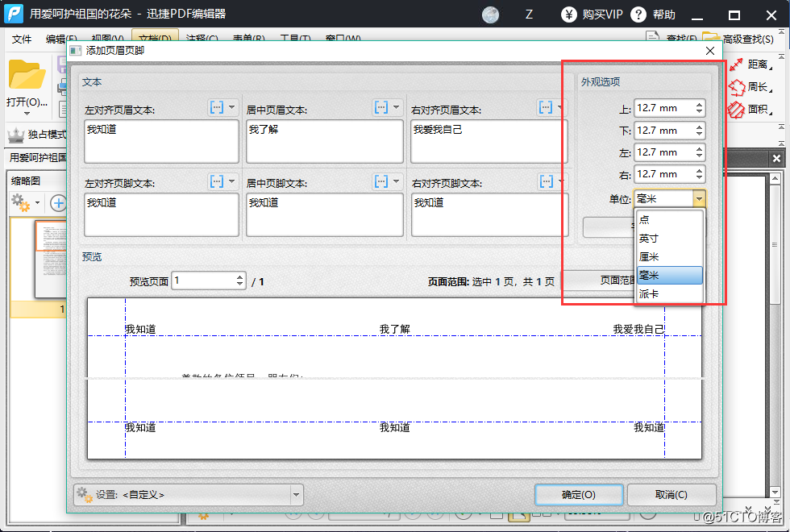Edit the 居中页脚文本 field
Image resolution: width=790 pixels, height=532 pixels.
324,214
